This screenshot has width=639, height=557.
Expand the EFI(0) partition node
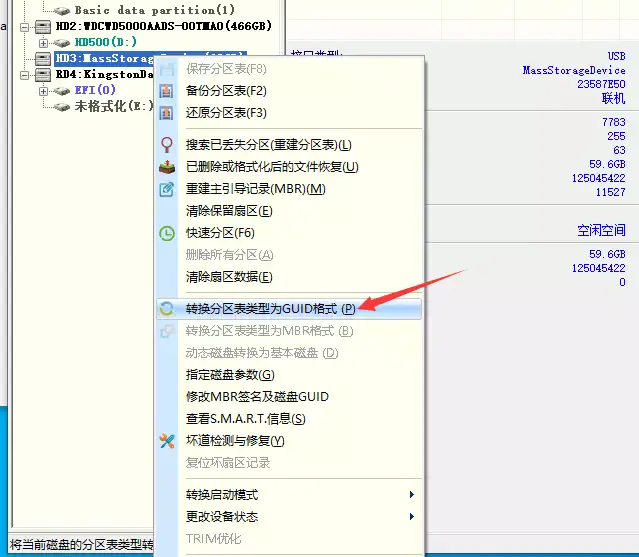click(x=44, y=91)
